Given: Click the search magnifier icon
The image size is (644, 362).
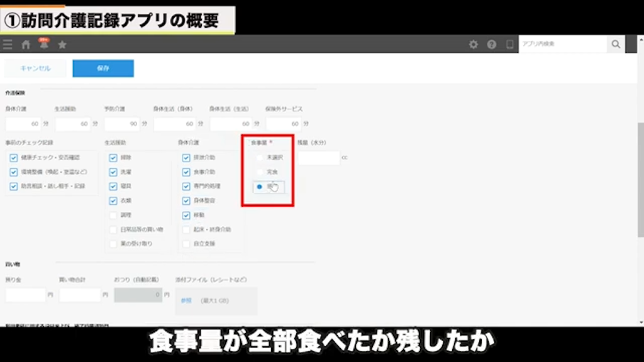Looking at the screenshot, I should pos(615,44).
